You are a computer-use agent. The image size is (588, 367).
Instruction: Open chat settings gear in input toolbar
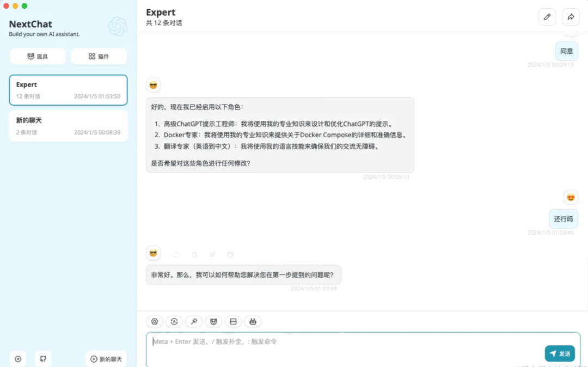[x=155, y=321]
